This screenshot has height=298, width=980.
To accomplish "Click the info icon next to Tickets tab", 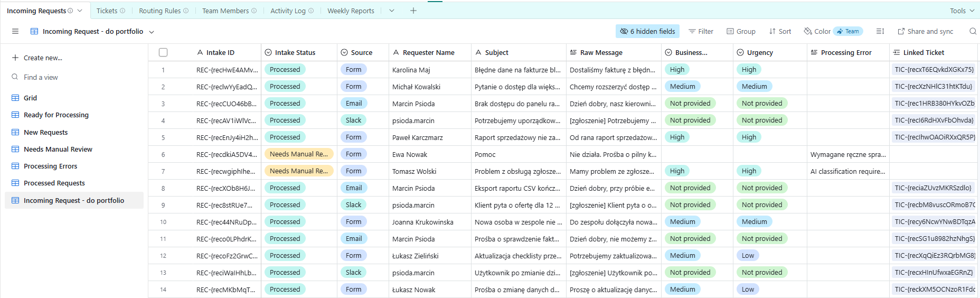I will [123, 11].
